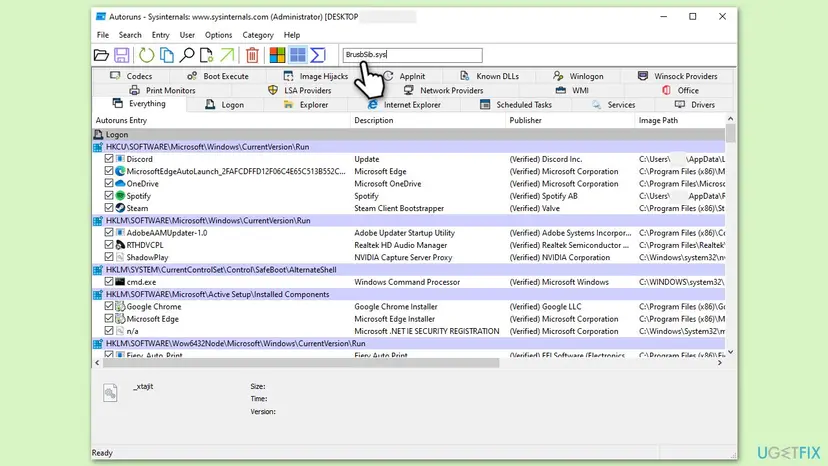828x466 pixels.
Task: Select the Wow6432Node CurrentVersion\Run key row
Action: pyautogui.click(x=409, y=343)
